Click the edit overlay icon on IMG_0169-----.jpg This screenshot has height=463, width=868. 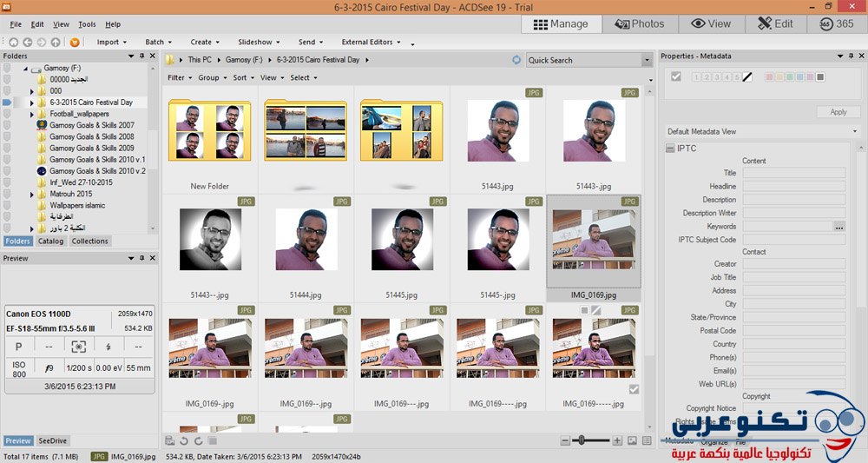pyautogui.click(x=596, y=311)
